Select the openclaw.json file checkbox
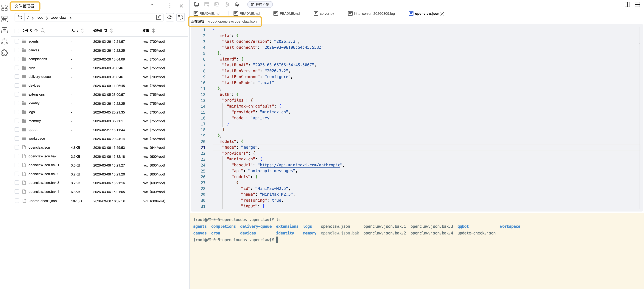Image resolution: width=644 pixels, height=289 pixels. 17,147
